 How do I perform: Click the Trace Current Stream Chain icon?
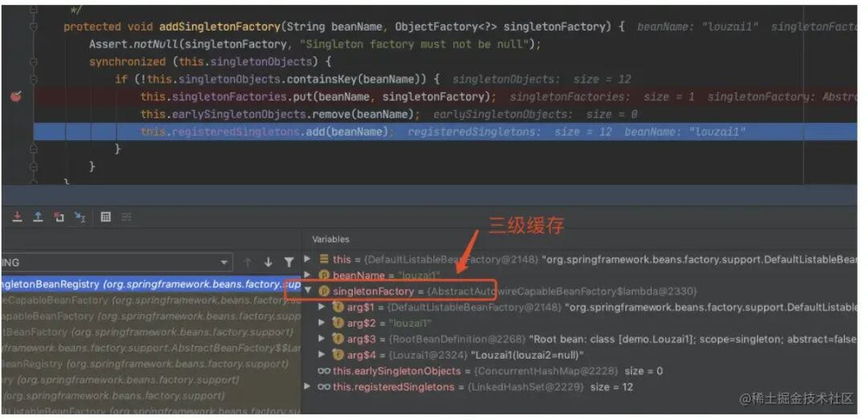(127, 216)
